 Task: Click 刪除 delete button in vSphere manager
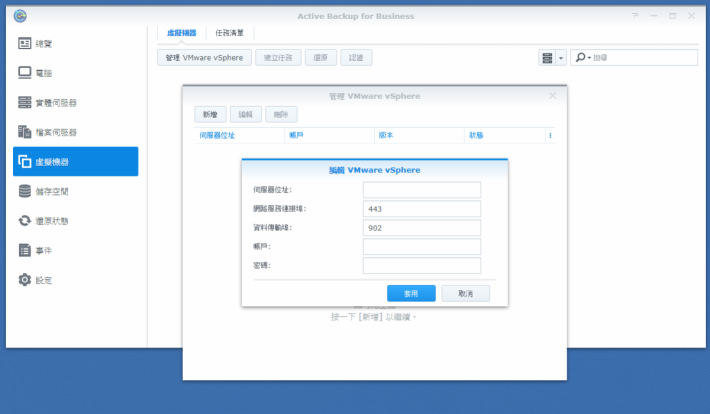point(281,115)
